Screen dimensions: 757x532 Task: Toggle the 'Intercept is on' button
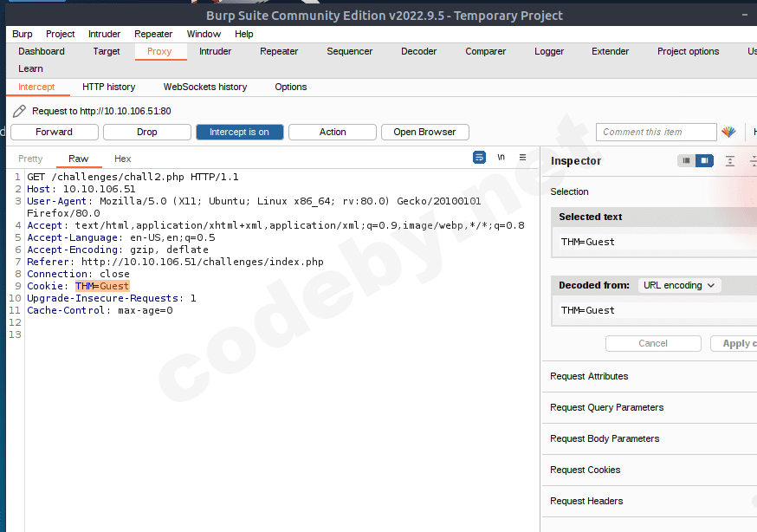[x=239, y=132]
